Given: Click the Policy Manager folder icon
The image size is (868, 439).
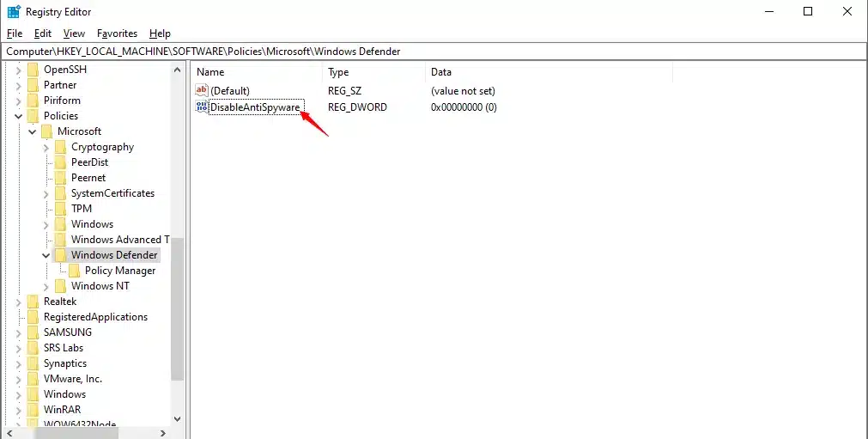Looking at the screenshot, I should point(75,271).
